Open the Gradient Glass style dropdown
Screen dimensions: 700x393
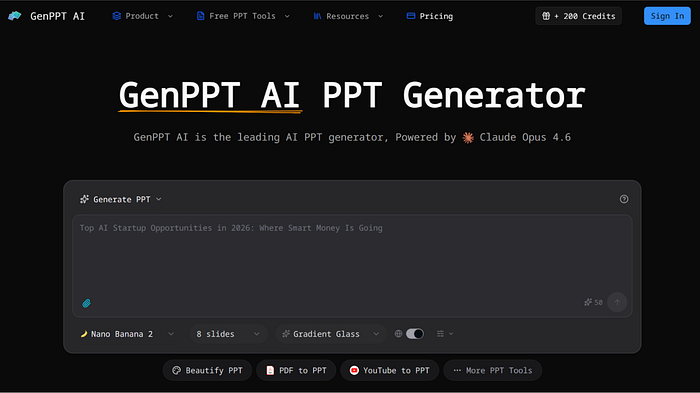click(x=331, y=334)
